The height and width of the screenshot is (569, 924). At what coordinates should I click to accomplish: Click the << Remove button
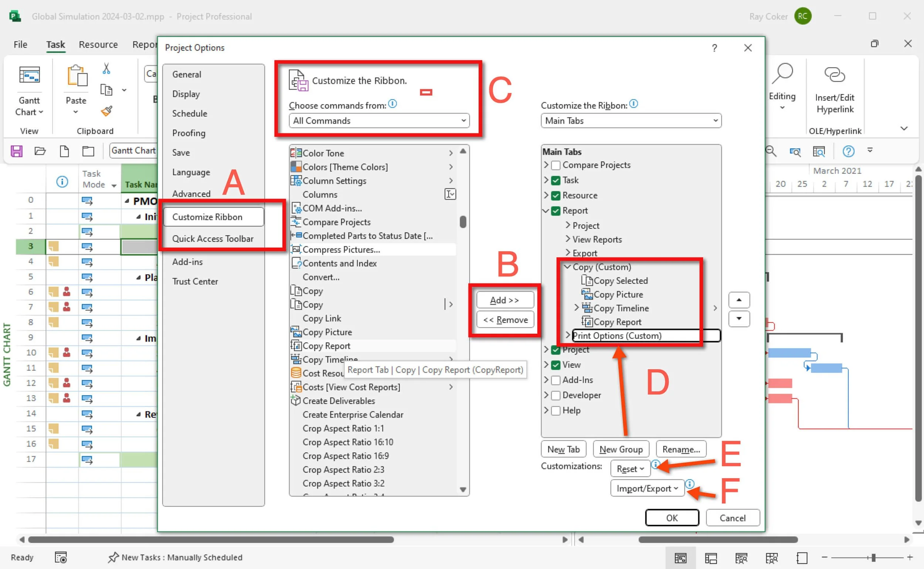(505, 320)
